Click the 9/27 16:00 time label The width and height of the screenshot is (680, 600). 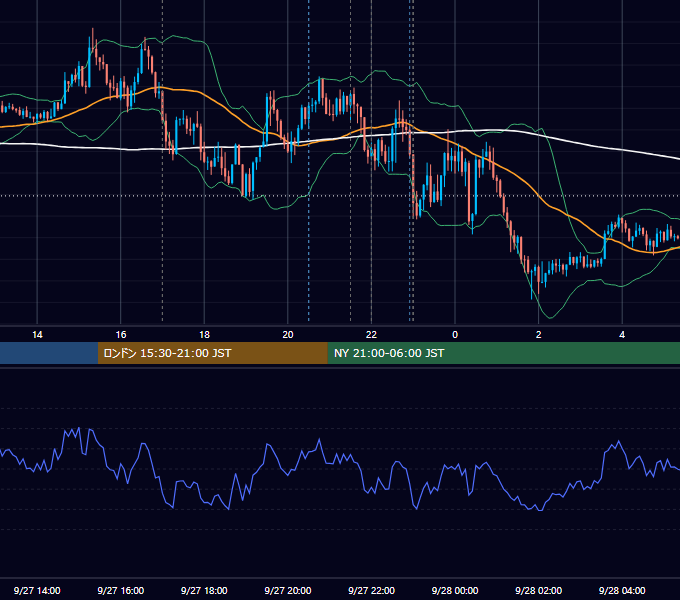click(121, 590)
